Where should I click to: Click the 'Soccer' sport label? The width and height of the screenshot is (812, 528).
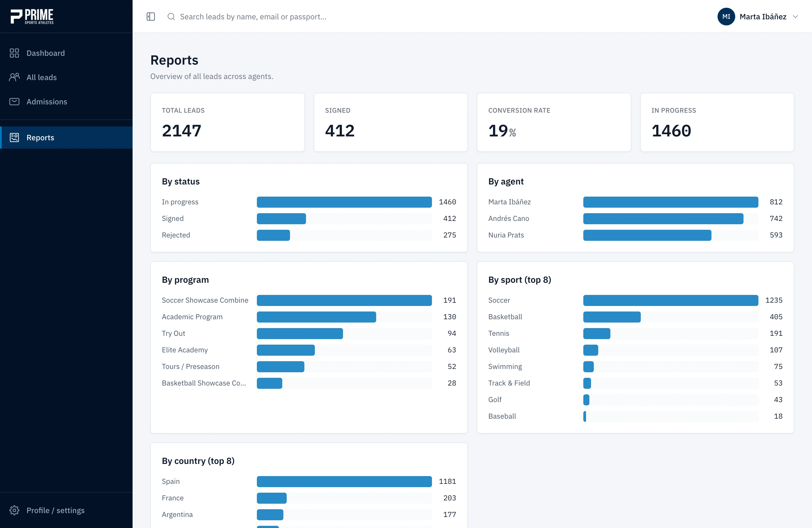pyautogui.click(x=499, y=300)
